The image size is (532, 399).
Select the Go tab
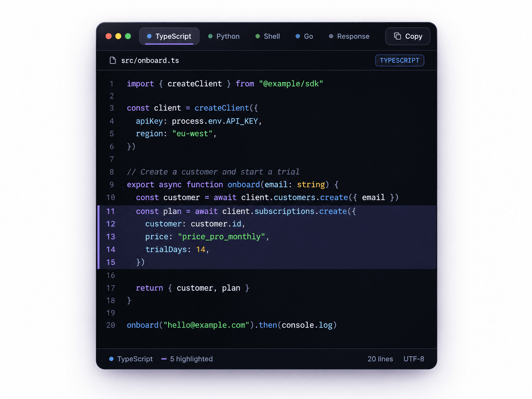tap(304, 36)
